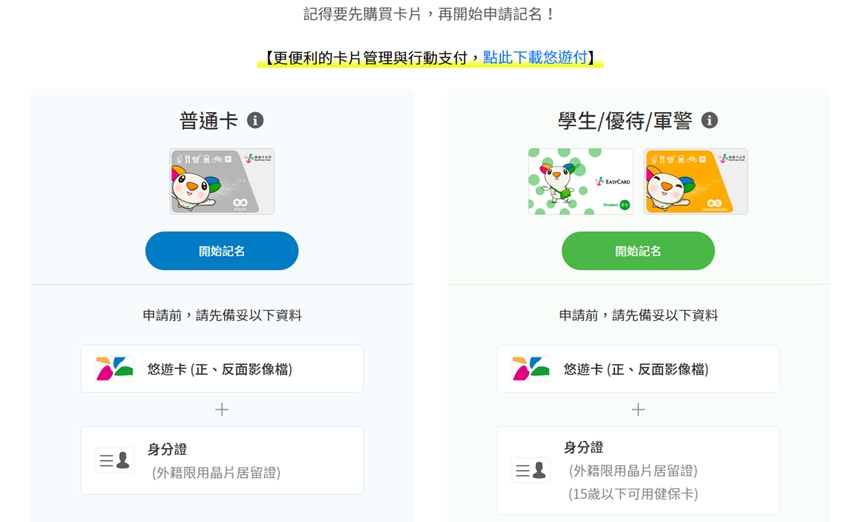The height and width of the screenshot is (522, 850).
Task: Select the green polka-dot student card image
Action: 581,182
